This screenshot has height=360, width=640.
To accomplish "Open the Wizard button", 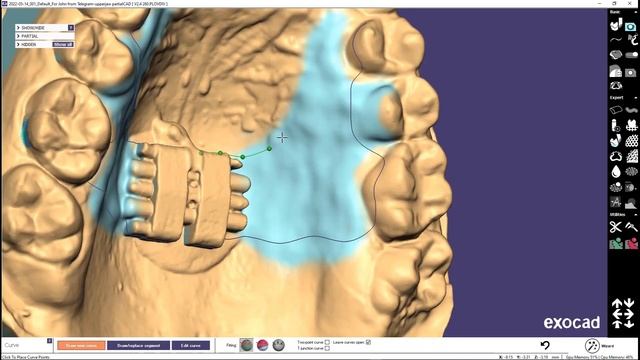I will tap(599, 346).
